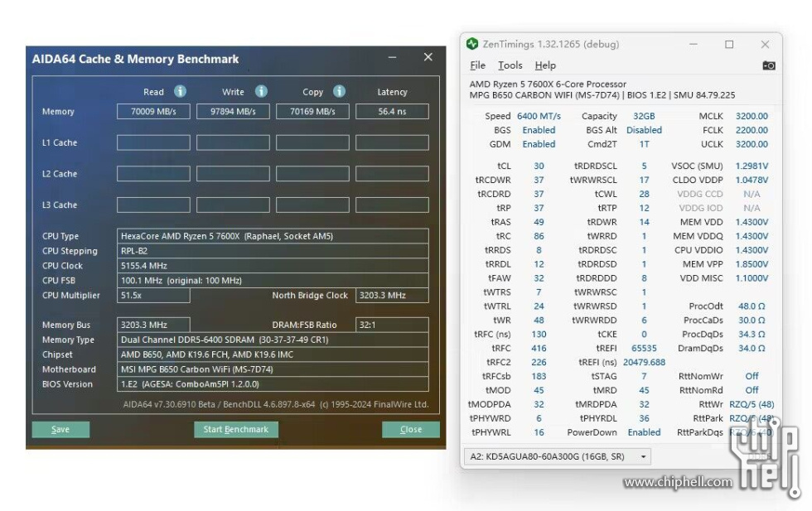
Task: Click Memory Write value 97894 MB/s
Action: [233, 111]
